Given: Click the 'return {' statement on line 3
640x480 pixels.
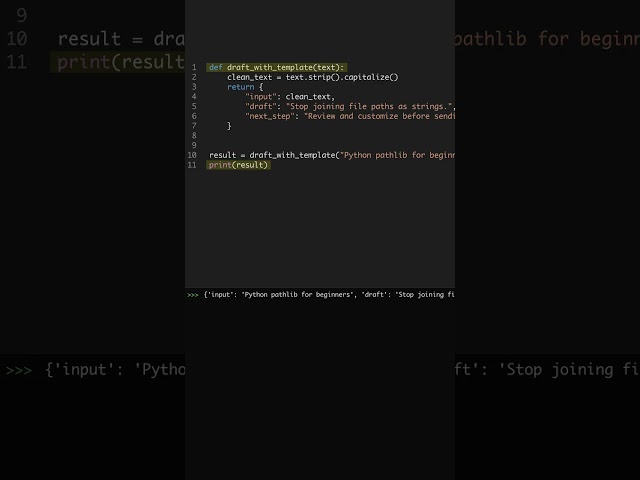Looking at the screenshot, I should (x=245, y=87).
